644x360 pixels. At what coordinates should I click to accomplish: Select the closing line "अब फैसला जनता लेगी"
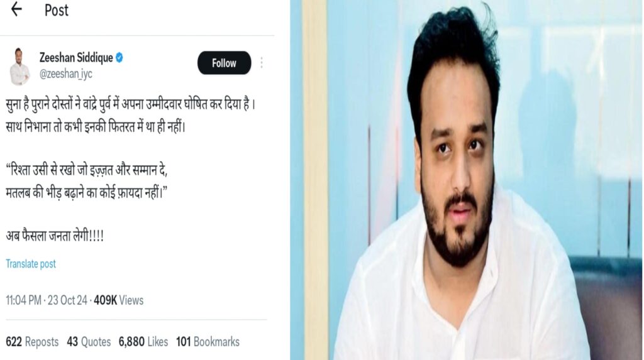tap(55, 236)
